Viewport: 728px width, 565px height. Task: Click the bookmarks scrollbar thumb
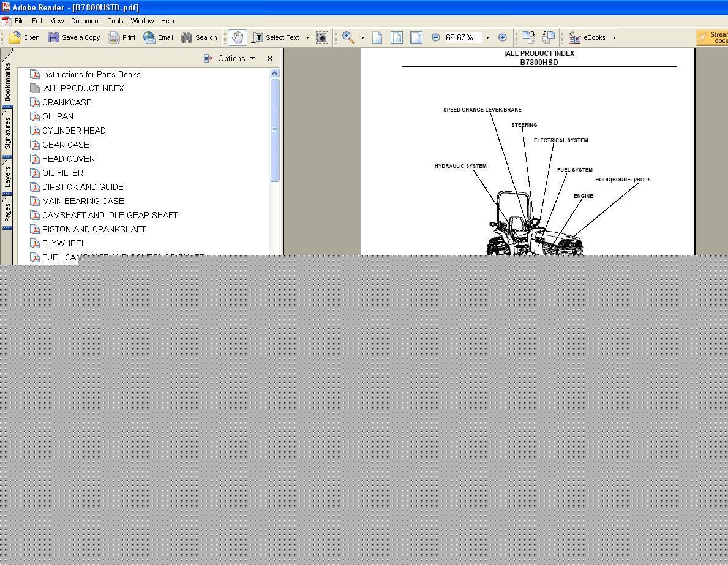click(x=274, y=130)
